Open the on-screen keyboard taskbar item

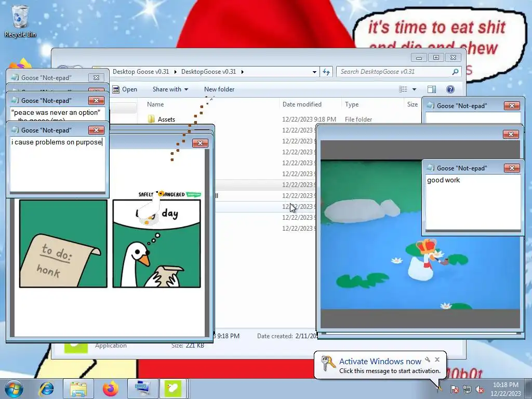(x=142, y=389)
